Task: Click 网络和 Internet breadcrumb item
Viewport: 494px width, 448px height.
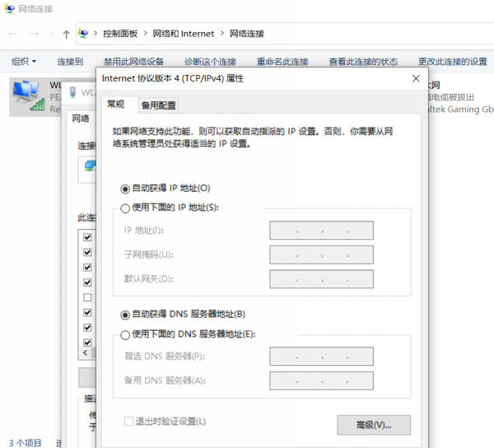Action: [x=184, y=34]
